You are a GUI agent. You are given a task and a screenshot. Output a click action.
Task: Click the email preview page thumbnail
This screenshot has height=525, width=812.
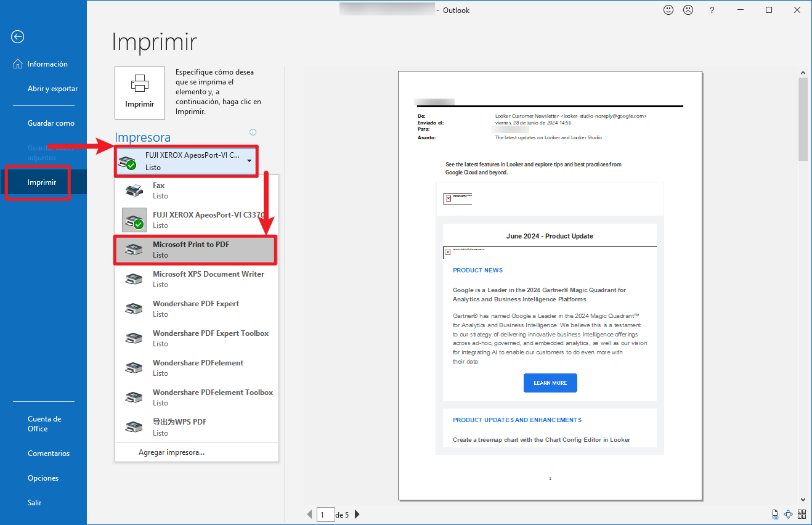click(x=550, y=286)
